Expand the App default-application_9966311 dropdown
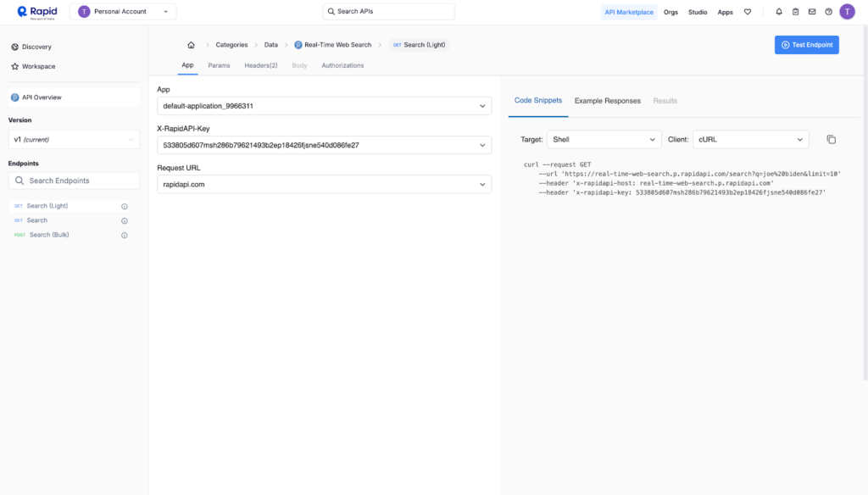 point(324,106)
